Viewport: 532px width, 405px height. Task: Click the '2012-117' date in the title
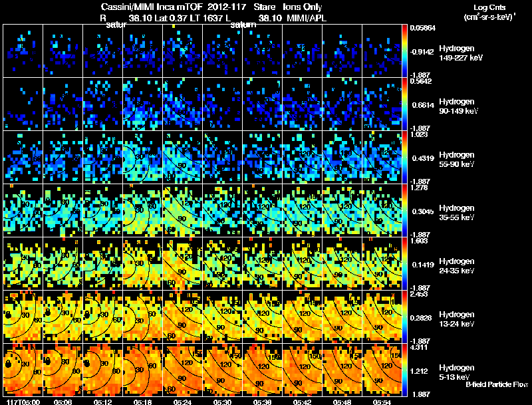pyautogui.click(x=227, y=7)
